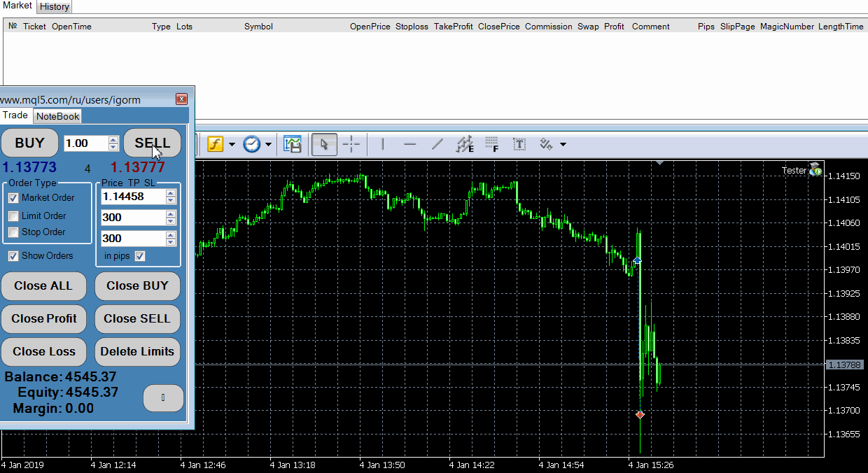
Task: Expand the timeframe clock dropdown arrow
Action: click(x=268, y=145)
